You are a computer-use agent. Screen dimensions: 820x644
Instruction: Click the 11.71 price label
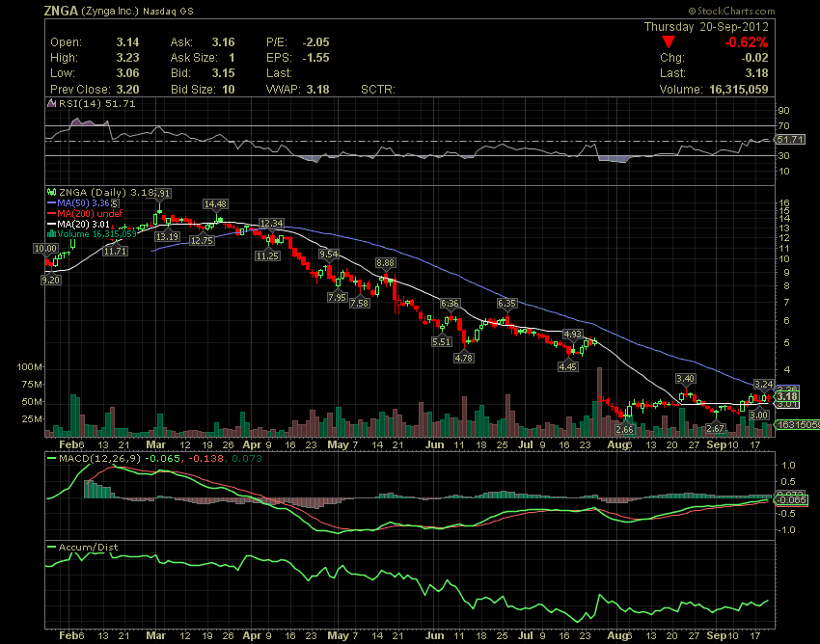pos(115,251)
